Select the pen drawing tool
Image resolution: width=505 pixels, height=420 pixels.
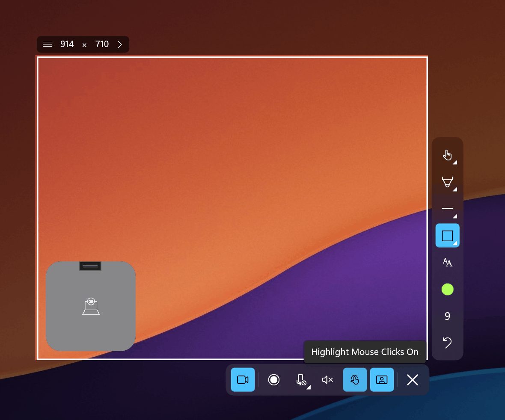point(448,182)
